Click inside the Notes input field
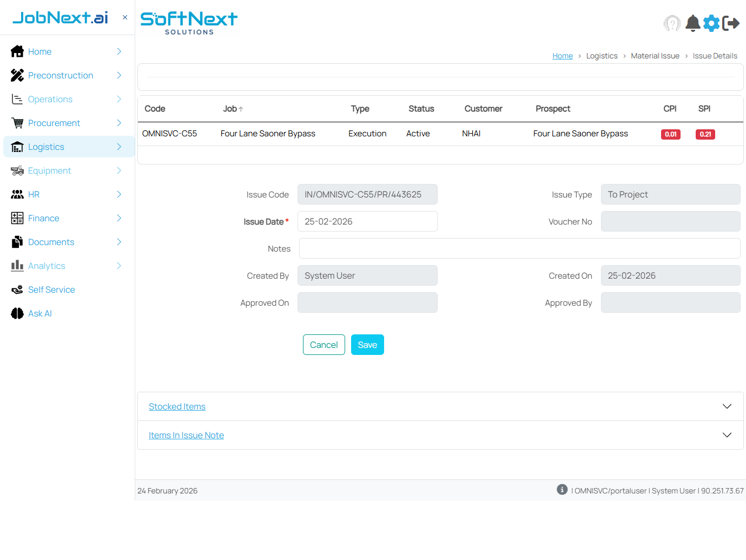The width and height of the screenshot is (746, 560). 519,248
